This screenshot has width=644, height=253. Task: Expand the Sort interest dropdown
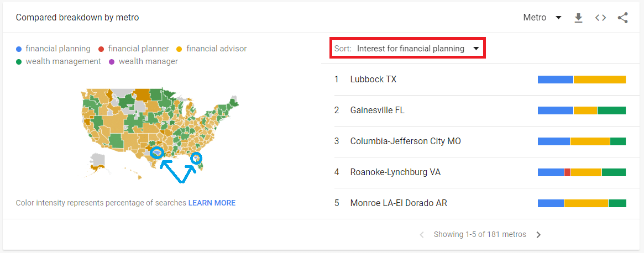pyautogui.click(x=407, y=49)
